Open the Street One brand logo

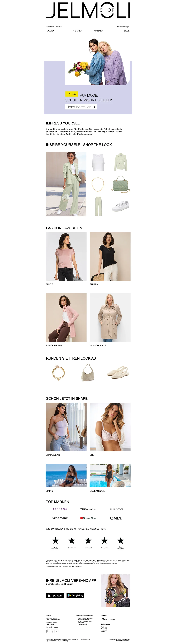click(x=88, y=518)
